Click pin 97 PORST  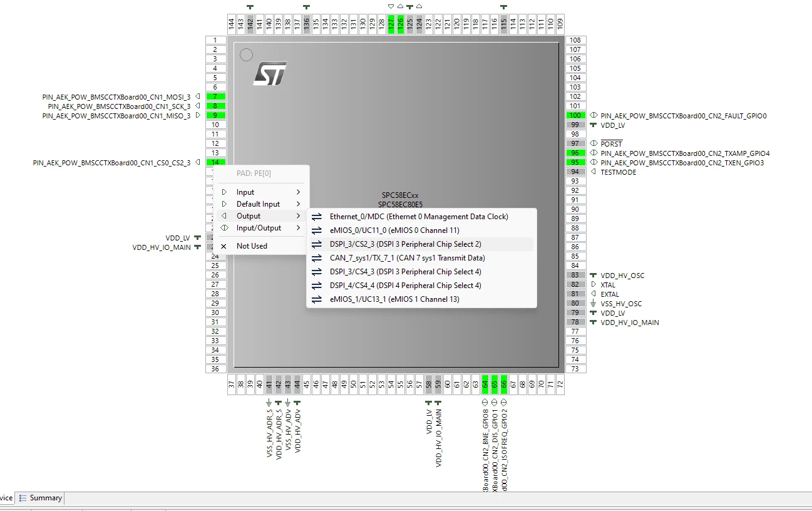[575, 143]
